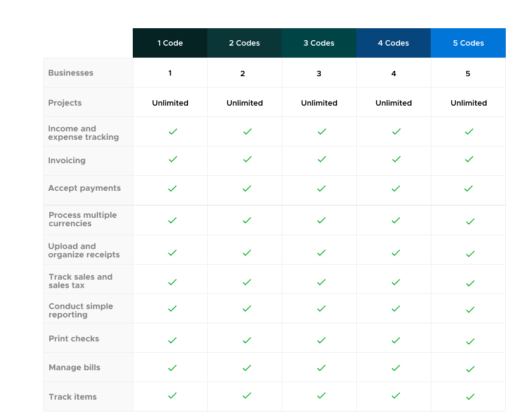This screenshot has width=516, height=420.
Task: Select the 3 Codes column header
Action: click(319, 43)
